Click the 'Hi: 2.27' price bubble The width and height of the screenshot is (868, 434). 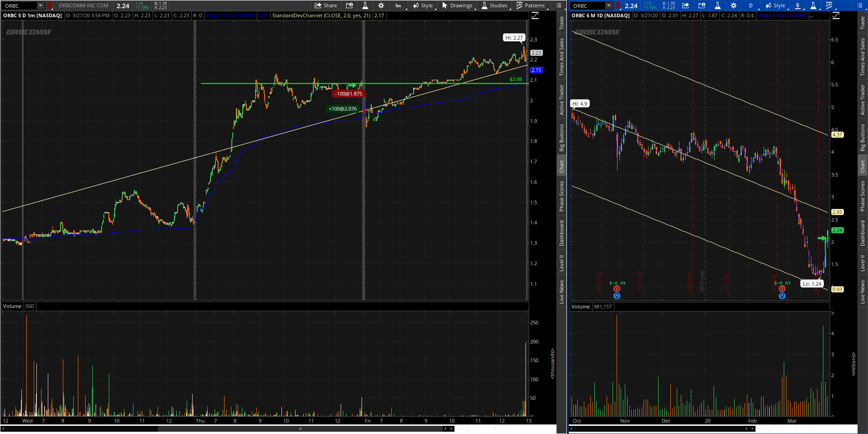pyautogui.click(x=514, y=38)
